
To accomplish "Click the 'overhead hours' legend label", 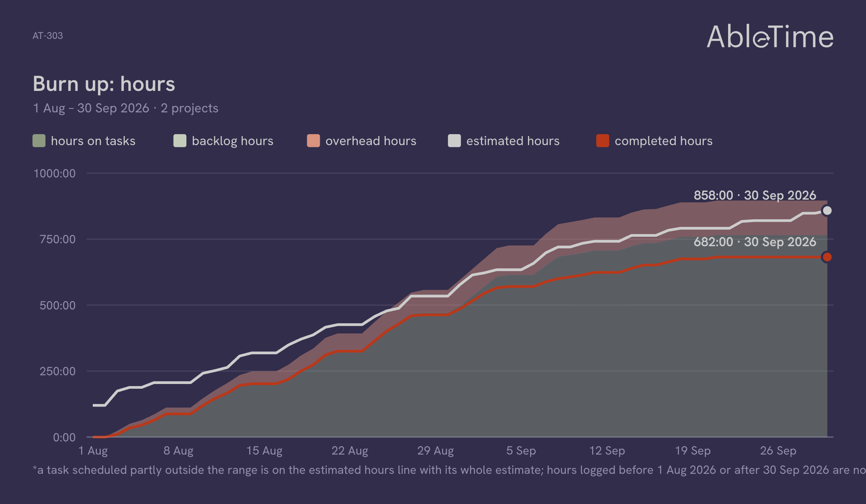I will coord(371,141).
